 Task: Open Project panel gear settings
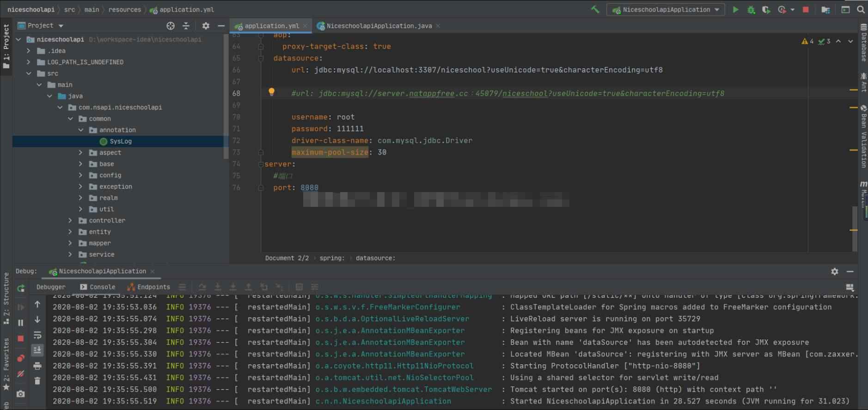[x=206, y=26]
